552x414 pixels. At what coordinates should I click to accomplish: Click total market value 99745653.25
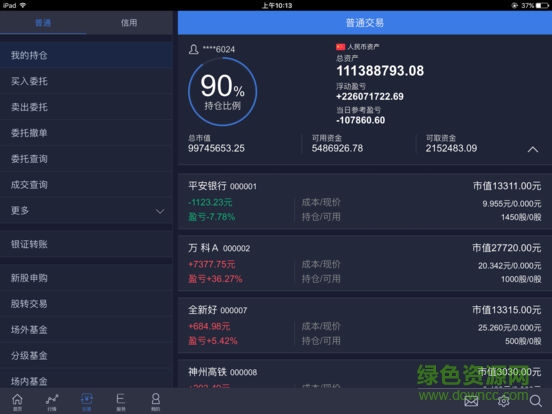(x=216, y=148)
